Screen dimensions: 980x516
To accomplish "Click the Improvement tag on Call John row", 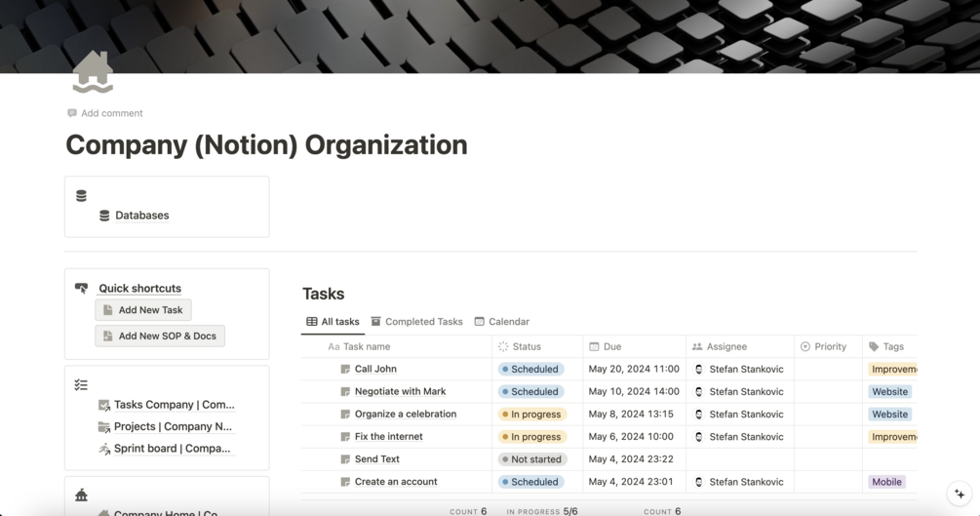I will coord(892,370).
